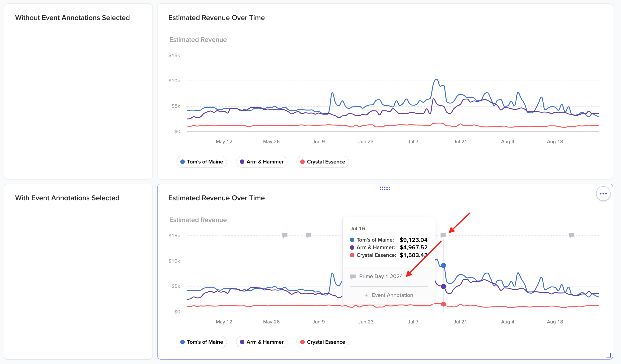This screenshot has height=364, width=621.
Task: Toggle Tom's of Maine in the upper chart legend
Action: tap(202, 162)
